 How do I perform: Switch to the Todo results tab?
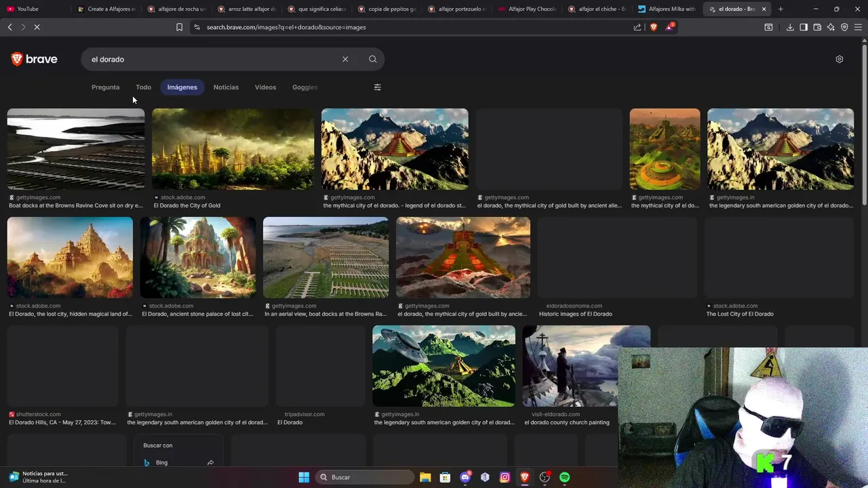tap(143, 87)
